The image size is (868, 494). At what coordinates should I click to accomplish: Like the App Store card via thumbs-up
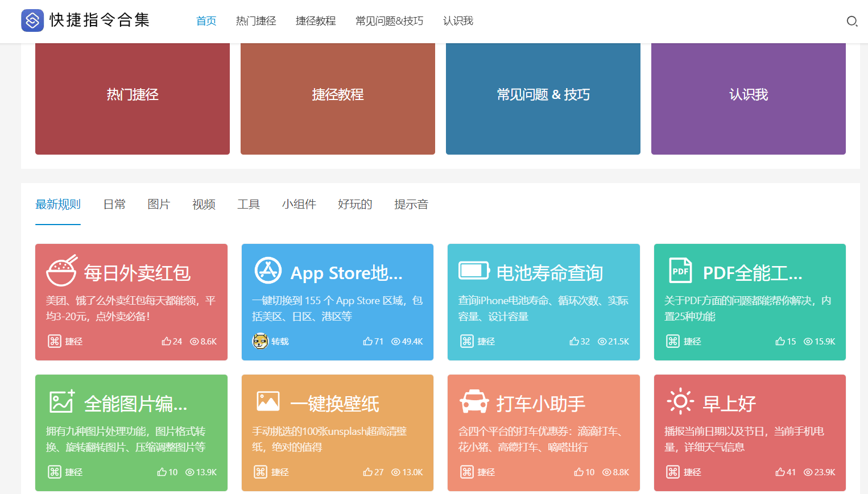pos(368,342)
